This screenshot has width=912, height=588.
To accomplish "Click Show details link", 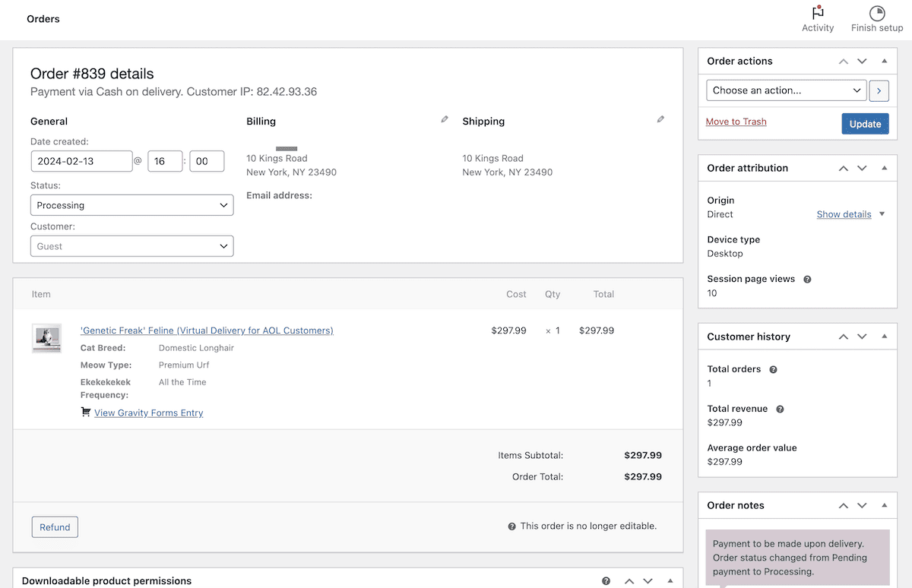I will point(844,214).
